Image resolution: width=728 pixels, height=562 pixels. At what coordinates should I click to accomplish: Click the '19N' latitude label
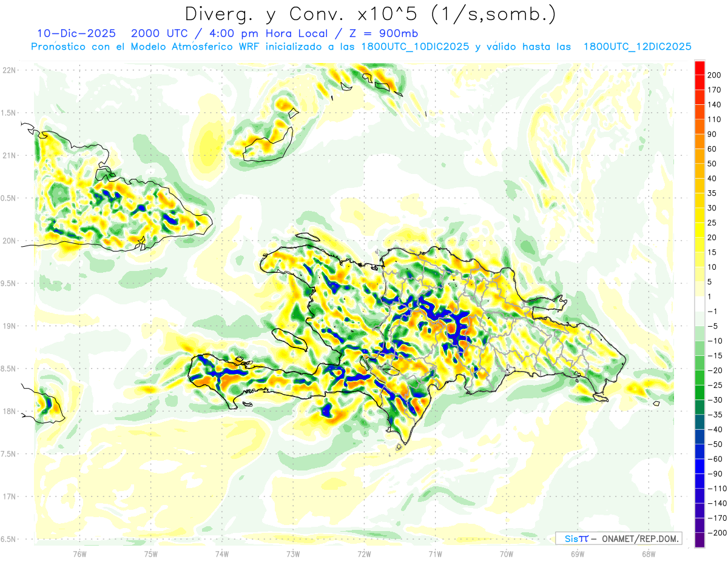tap(10, 326)
